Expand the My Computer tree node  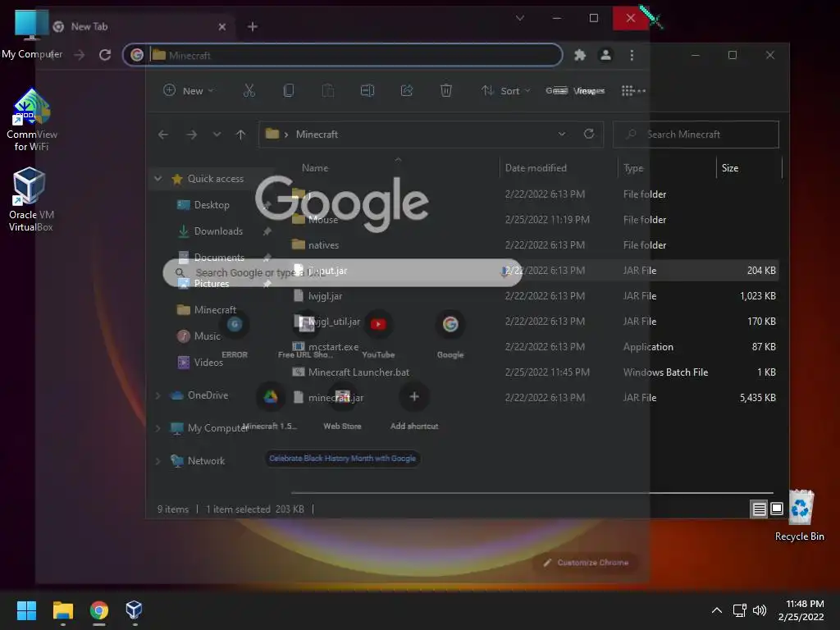(158, 428)
